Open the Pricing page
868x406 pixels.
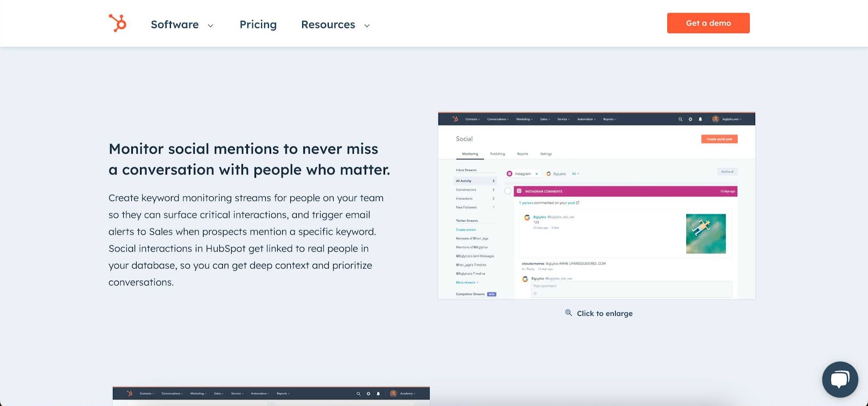258,24
